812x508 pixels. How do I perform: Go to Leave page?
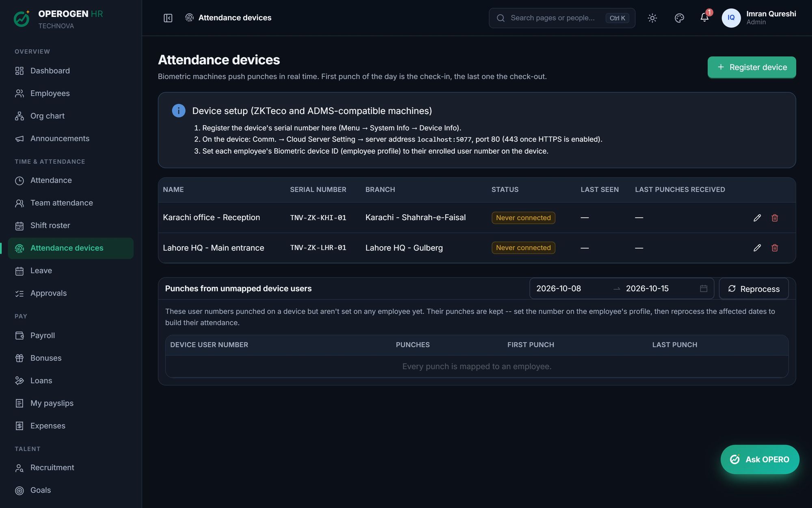71,271
